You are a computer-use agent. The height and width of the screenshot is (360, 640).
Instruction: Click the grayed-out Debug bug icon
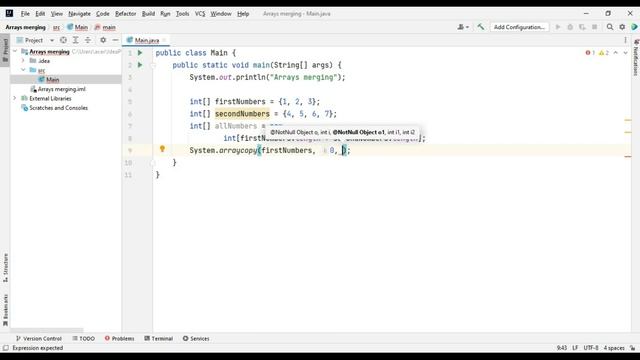570,27
